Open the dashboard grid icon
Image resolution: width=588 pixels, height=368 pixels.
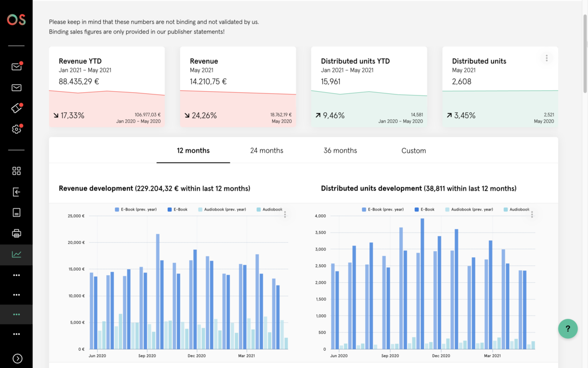[x=16, y=171]
